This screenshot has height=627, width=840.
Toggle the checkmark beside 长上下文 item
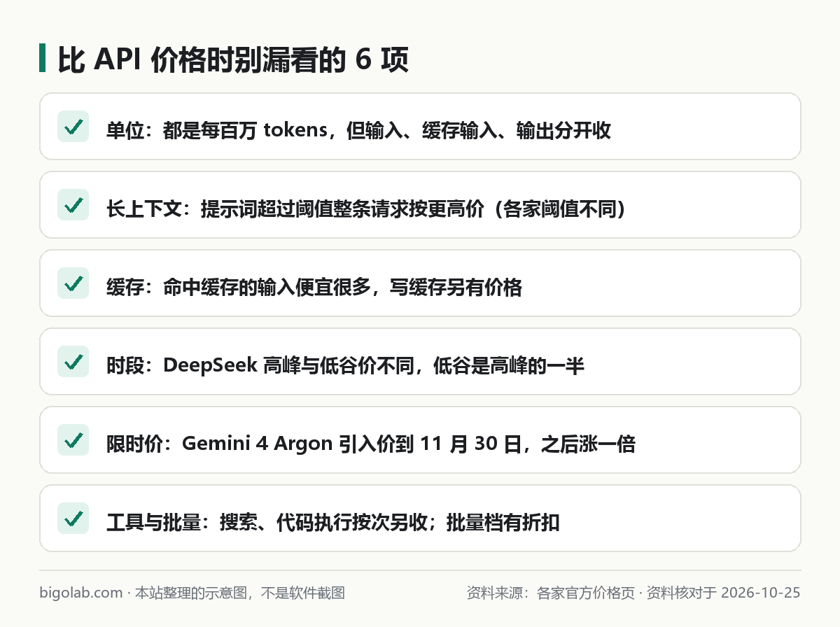tap(73, 205)
